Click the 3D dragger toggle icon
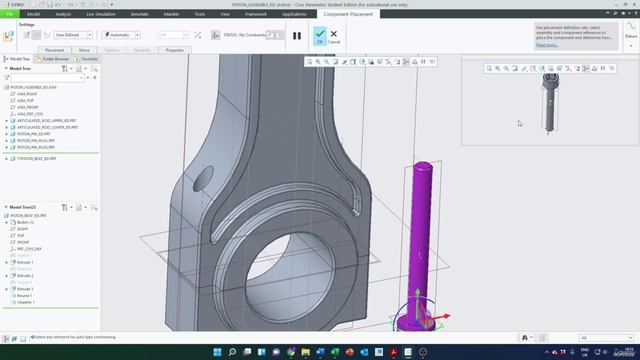Screen dimensions: 640x360 216,35
